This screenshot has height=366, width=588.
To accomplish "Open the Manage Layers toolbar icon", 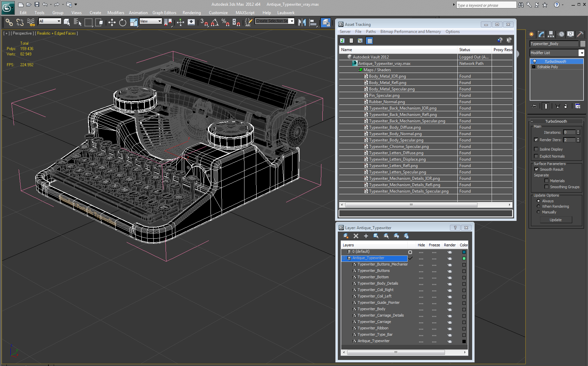I will pos(325,23).
